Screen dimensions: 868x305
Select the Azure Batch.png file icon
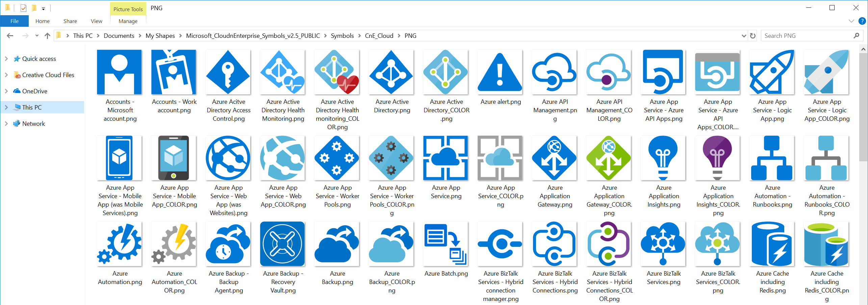pos(446,243)
